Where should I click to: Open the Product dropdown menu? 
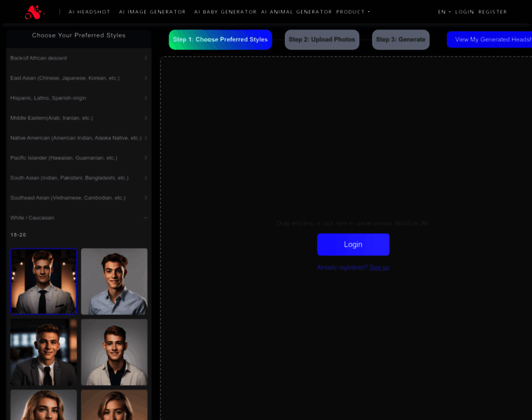(353, 12)
